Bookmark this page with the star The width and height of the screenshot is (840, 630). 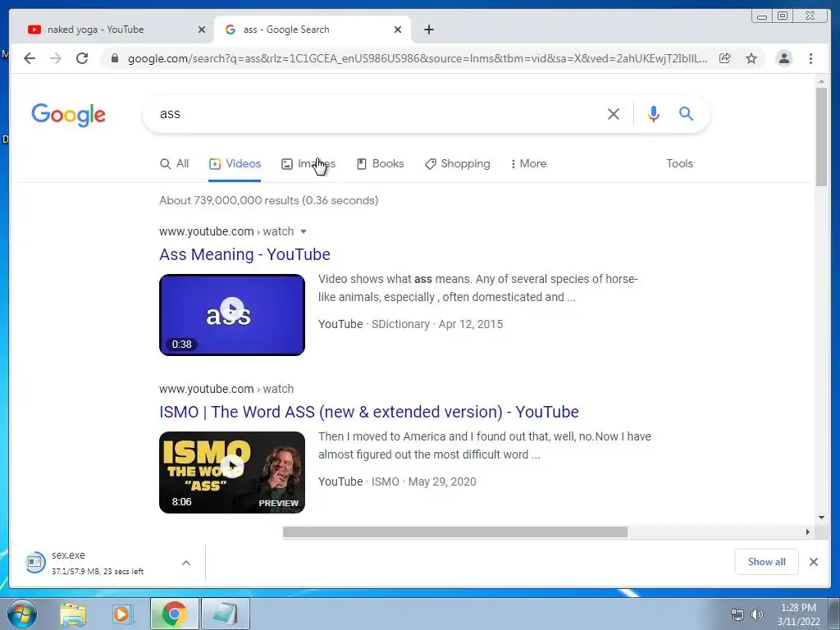[751, 58]
